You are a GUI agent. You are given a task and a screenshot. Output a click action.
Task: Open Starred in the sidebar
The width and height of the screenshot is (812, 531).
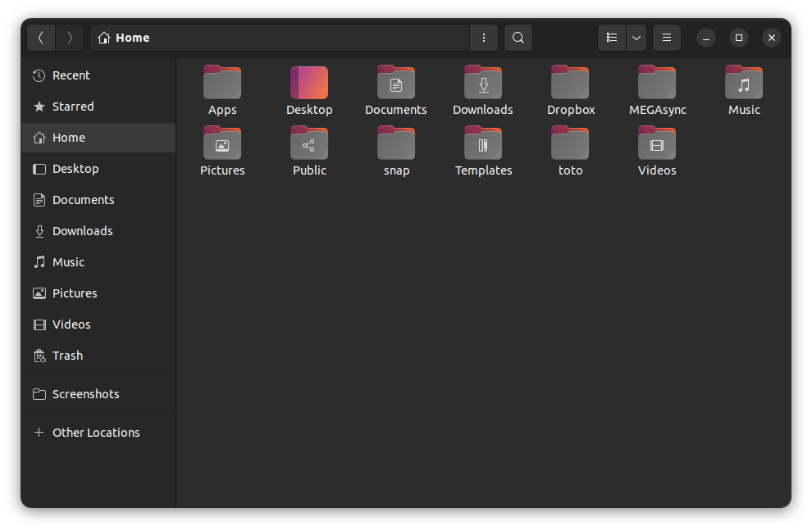tap(73, 107)
